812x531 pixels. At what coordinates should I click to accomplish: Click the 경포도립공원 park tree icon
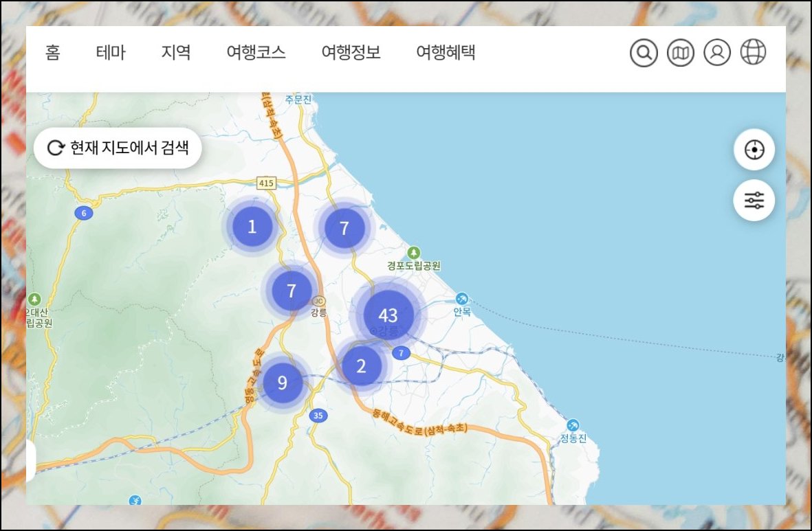[413, 253]
